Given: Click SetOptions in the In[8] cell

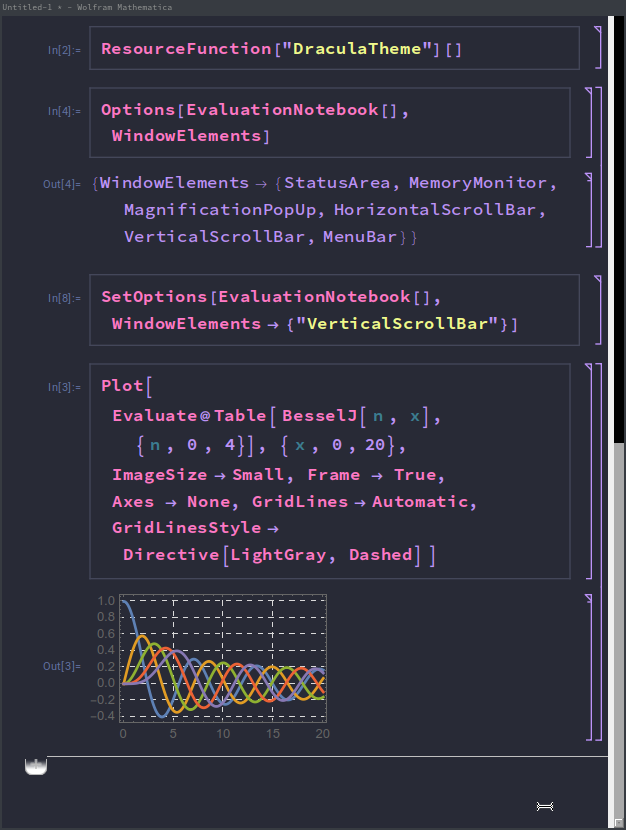Looking at the screenshot, I should pyautogui.click(x=154, y=297).
